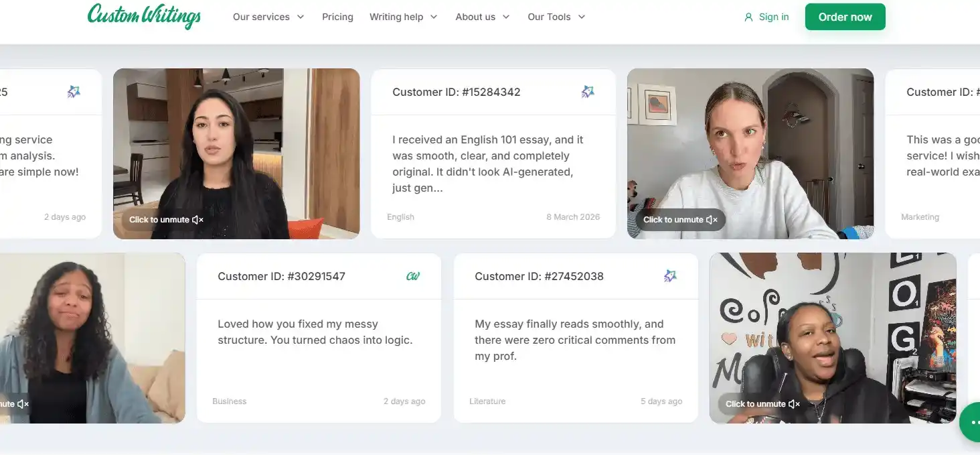This screenshot has width=980, height=455.
Task: Open the About us dropdown menu
Action: click(483, 17)
